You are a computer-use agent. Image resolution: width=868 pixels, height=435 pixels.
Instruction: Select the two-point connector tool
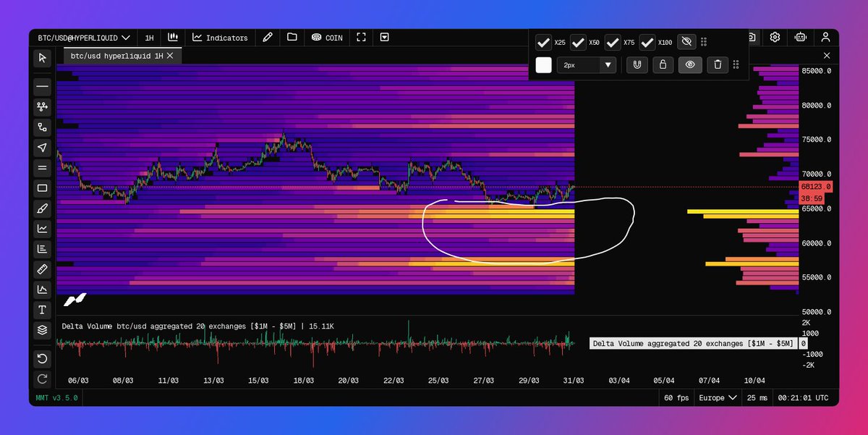tap(42, 127)
